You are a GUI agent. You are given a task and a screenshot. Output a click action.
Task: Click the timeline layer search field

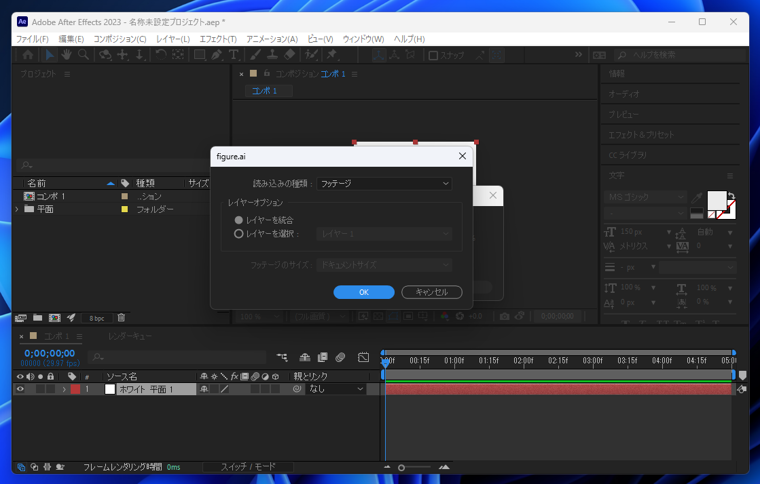(177, 357)
